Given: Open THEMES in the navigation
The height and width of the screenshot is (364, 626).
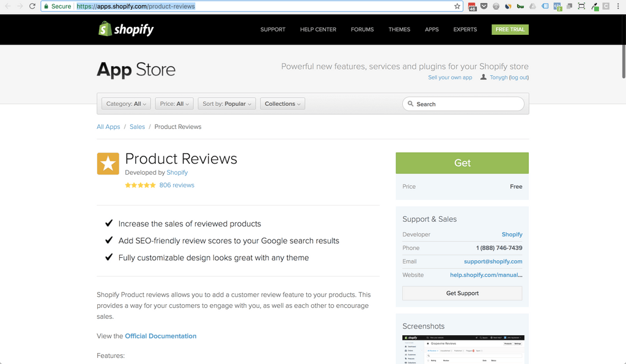Looking at the screenshot, I should click(x=399, y=29).
